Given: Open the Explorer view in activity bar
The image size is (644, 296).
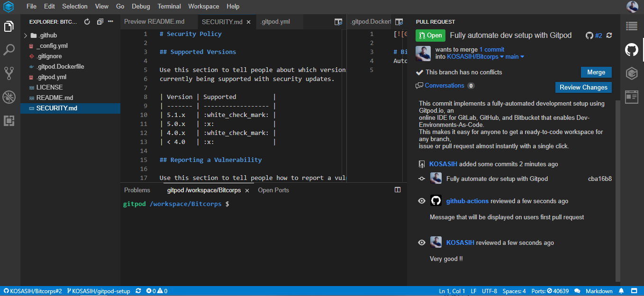Looking at the screenshot, I should click(9, 26).
